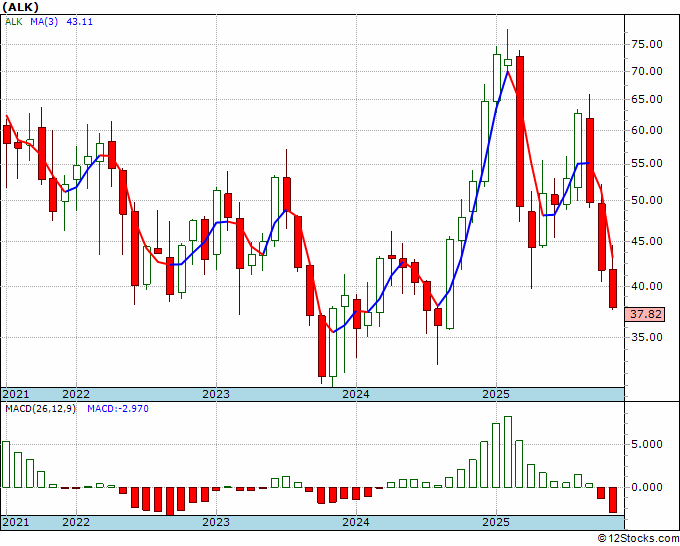
Task: Click the 0.000 MACD axis label
Action: [647, 487]
